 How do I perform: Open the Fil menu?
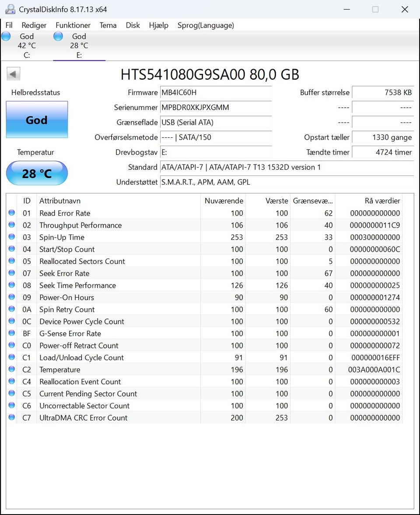click(9, 25)
